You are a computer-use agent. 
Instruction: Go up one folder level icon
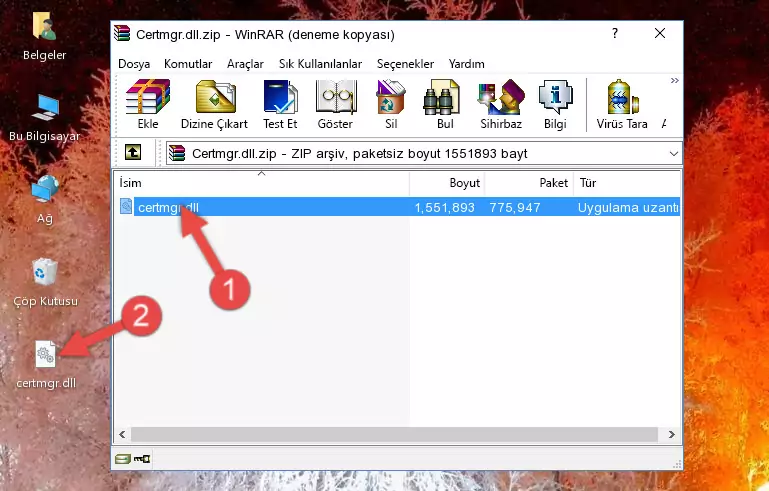pos(133,153)
